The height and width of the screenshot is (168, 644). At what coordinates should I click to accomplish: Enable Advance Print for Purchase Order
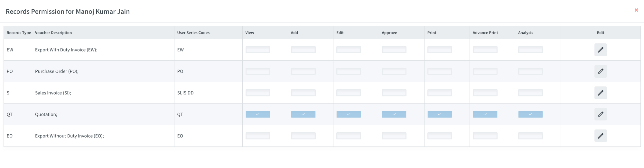[x=485, y=71]
